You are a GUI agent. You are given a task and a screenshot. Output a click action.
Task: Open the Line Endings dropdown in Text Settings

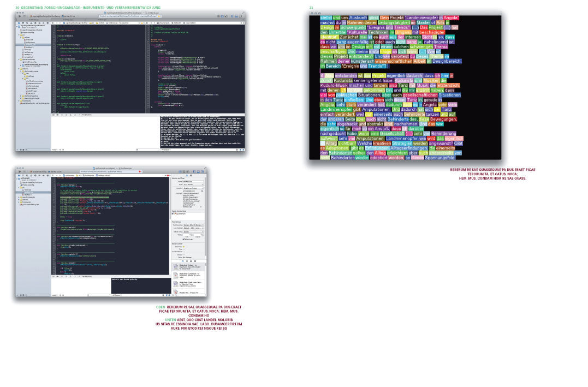tap(193, 228)
